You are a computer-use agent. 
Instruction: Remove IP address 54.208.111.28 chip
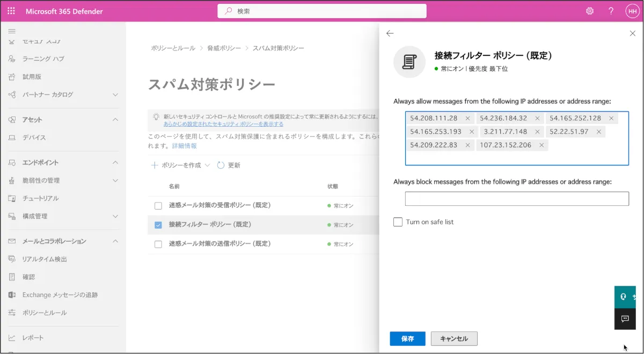pyautogui.click(x=467, y=118)
